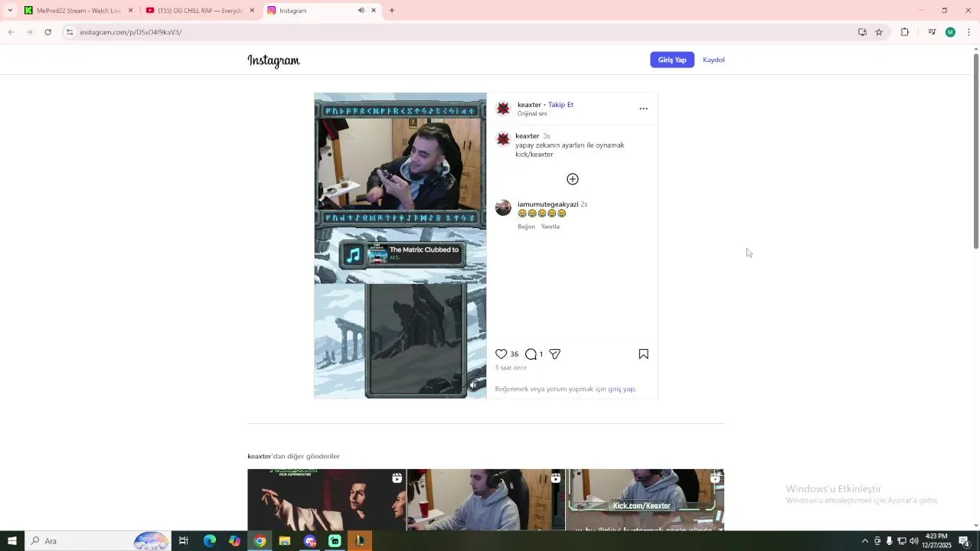
Task: Open Task View on taskbar
Action: point(184,541)
